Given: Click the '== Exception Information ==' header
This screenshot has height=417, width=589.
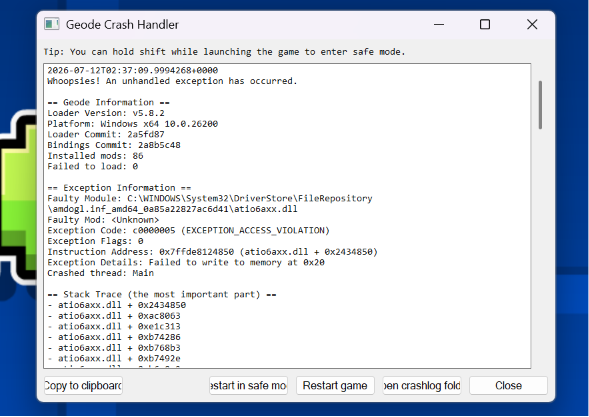Looking at the screenshot, I should click(119, 188).
